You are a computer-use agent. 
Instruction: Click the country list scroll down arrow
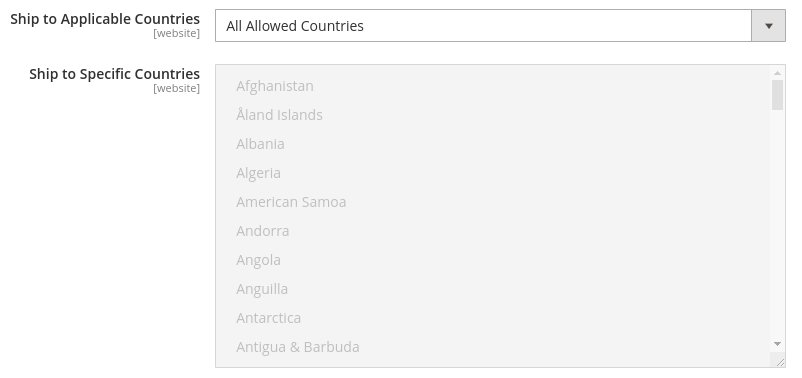pos(777,344)
